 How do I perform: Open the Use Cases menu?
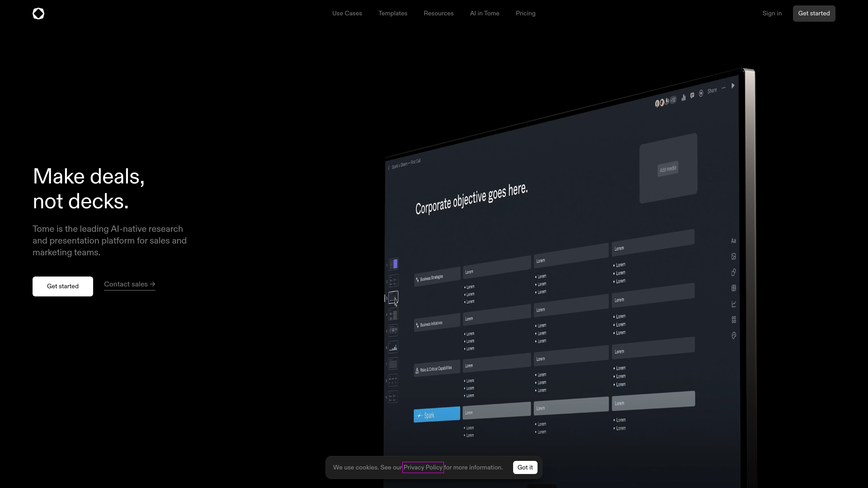[347, 14]
